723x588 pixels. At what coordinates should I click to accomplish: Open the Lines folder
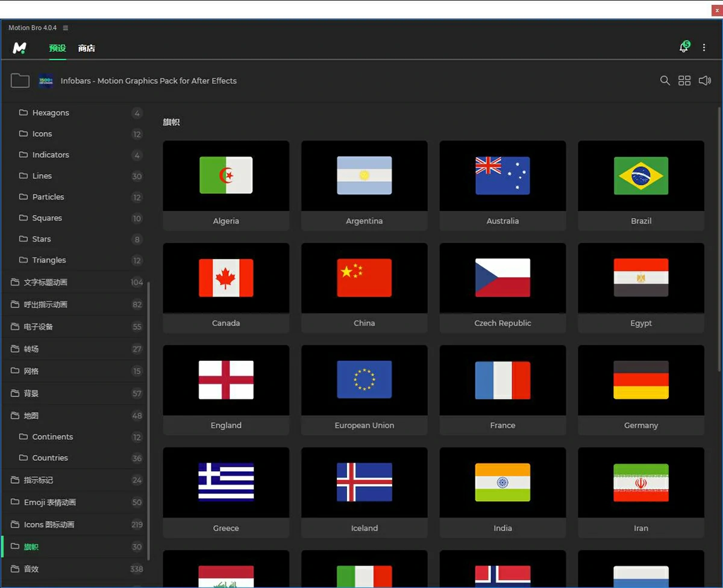[75, 176]
